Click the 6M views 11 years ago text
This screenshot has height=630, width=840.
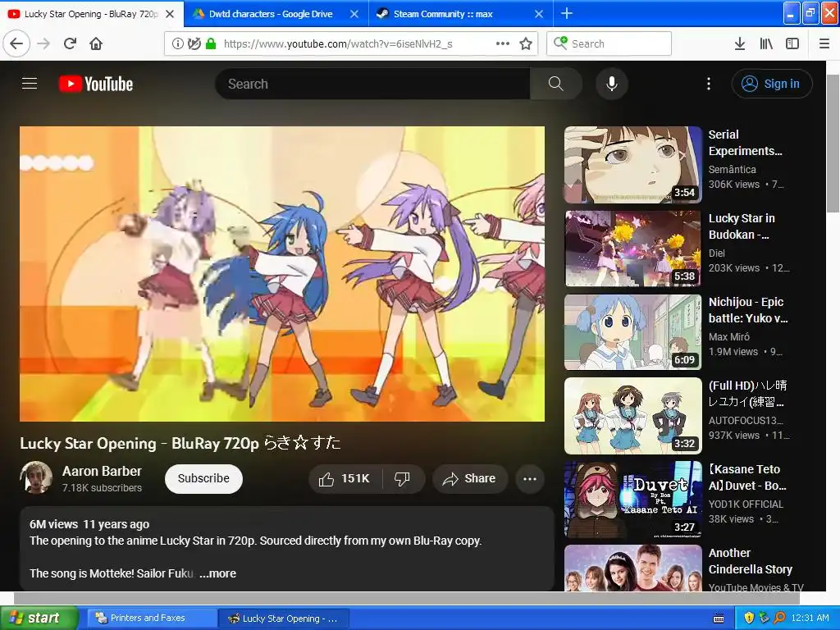point(89,524)
